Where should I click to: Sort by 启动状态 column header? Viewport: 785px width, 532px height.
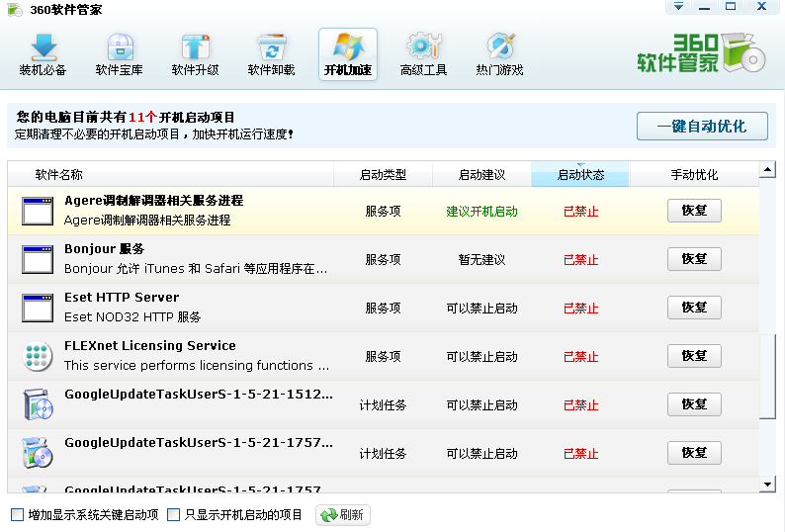579,175
